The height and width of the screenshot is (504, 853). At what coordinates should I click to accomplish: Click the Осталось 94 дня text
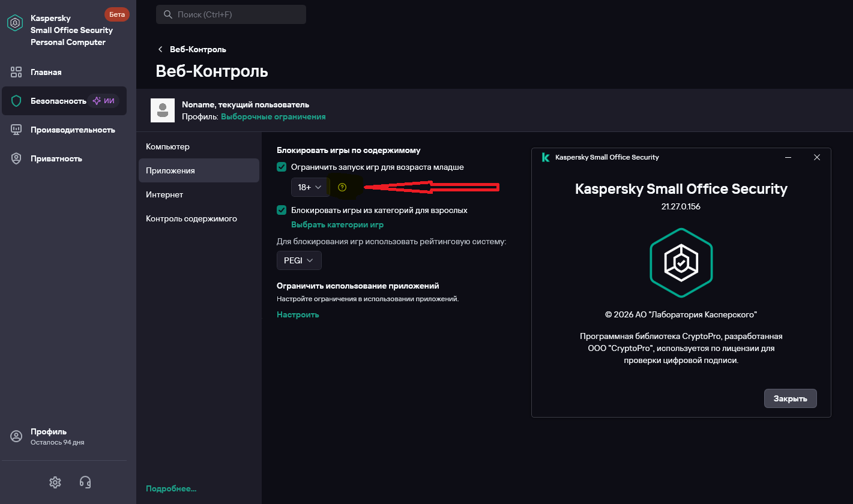58,442
